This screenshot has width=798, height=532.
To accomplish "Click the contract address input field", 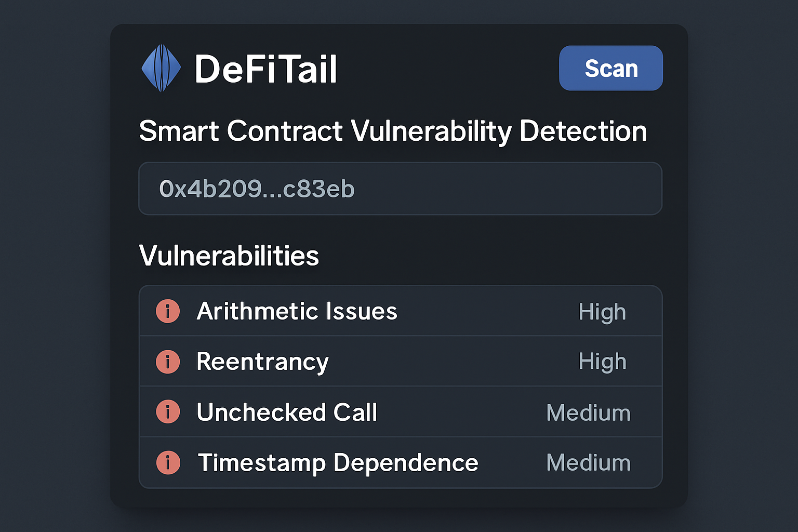I will (400, 189).
